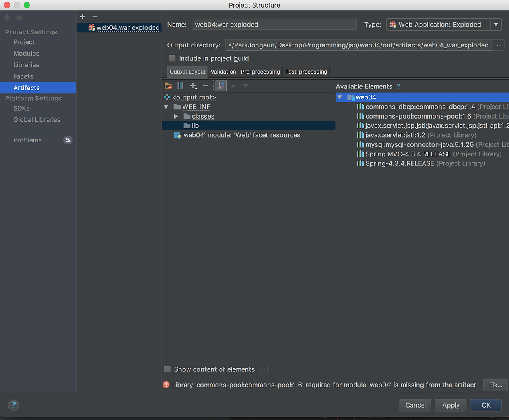
Task: Select mysql-connector-java:5.1.26 library
Action: (433, 145)
